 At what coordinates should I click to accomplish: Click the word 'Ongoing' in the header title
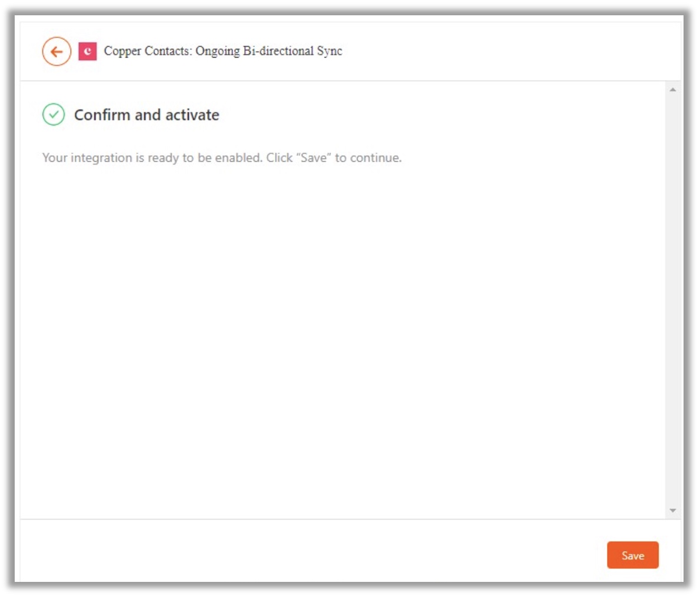tap(218, 52)
